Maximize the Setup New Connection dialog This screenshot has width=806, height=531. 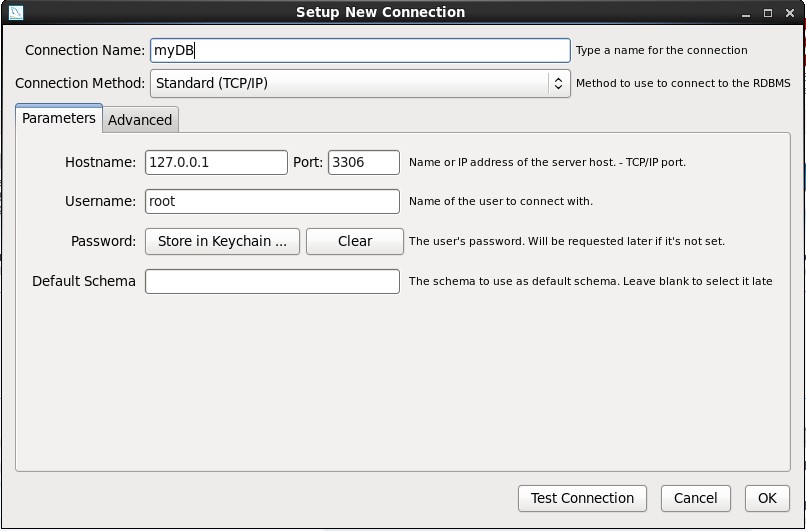coord(768,13)
